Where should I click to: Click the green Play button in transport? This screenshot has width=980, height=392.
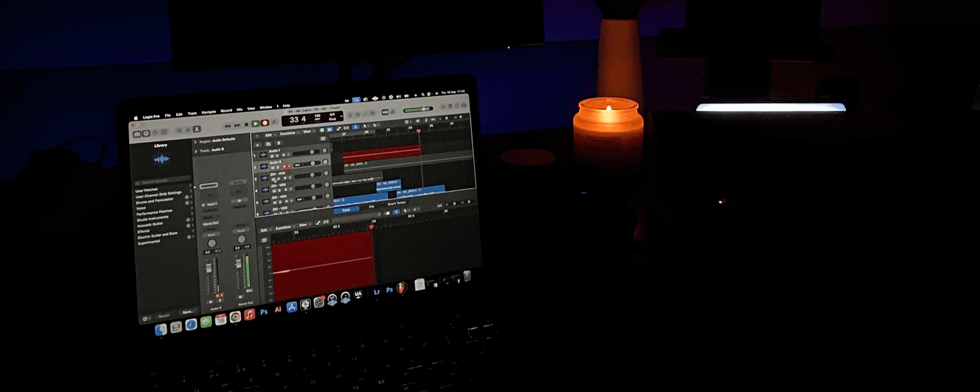(256, 124)
